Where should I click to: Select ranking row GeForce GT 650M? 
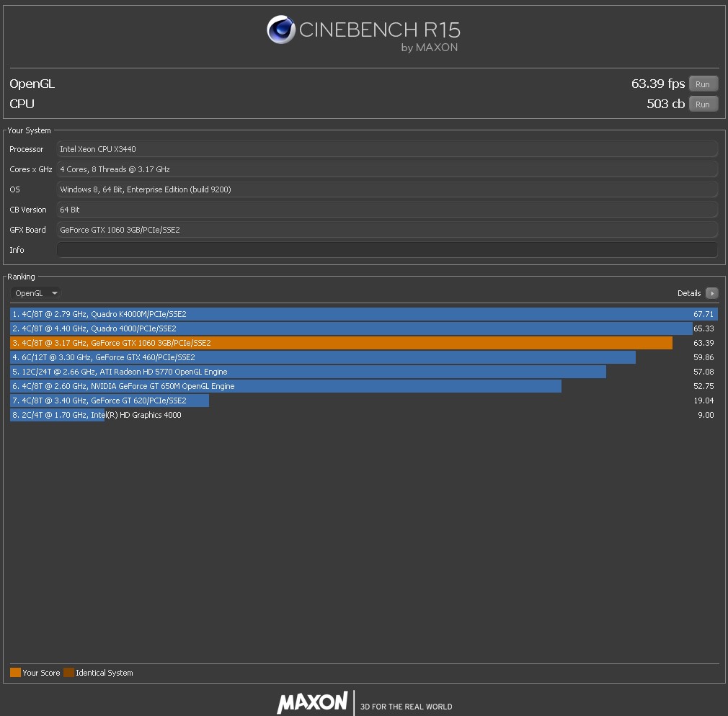point(364,386)
